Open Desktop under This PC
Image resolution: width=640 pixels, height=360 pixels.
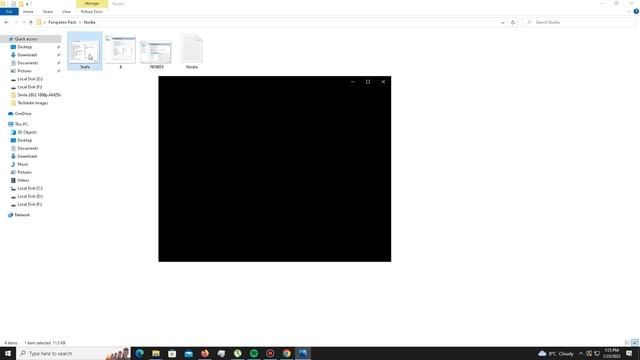(x=24, y=140)
